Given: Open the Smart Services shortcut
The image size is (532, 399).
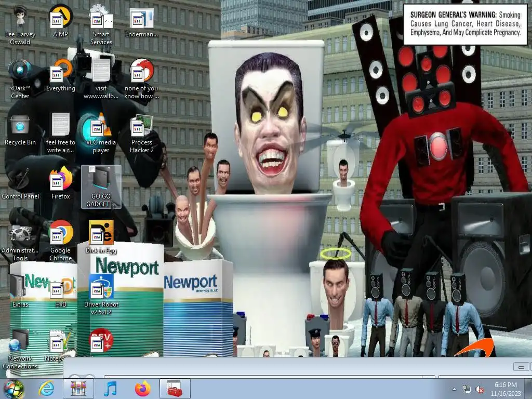Looking at the screenshot, I should [101, 26].
